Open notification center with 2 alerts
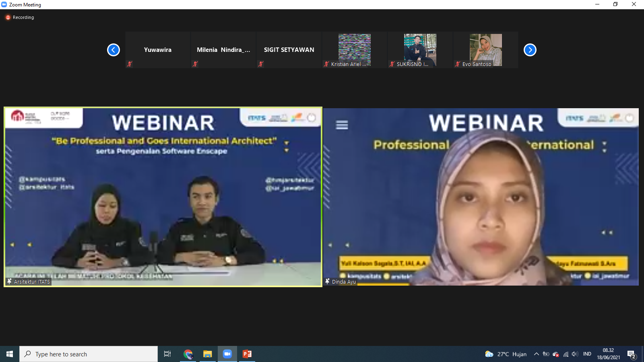Screen dimensions: 644x362 click(631, 354)
